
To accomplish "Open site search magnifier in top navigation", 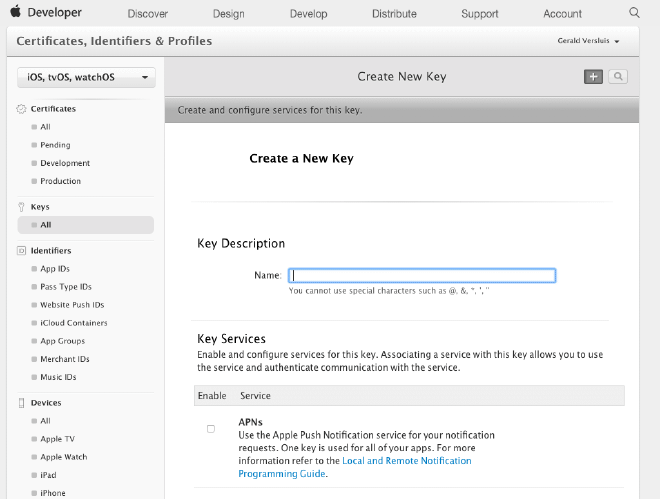I will click(634, 13).
